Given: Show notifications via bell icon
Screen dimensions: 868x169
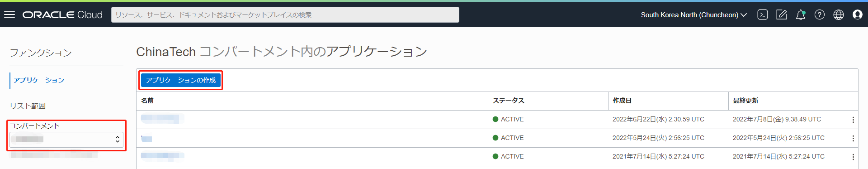Looking at the screenshot, I should [x=801, y=14].
